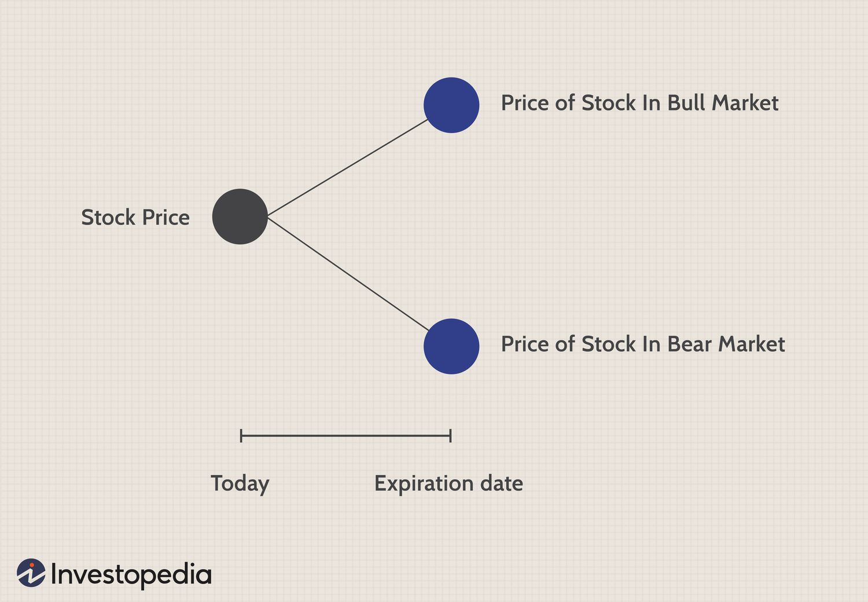Click the dark gray Stock Price node
Screen dimensions: 868x602
click(240, 216)
